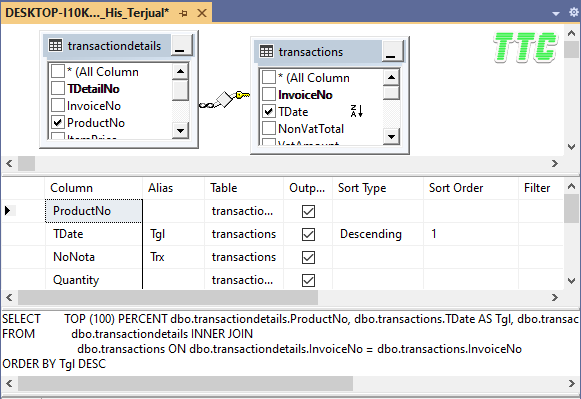Check All Columns in transactions table
The height and width of the screenshot is (399, 581).
[x=269, y=77]
